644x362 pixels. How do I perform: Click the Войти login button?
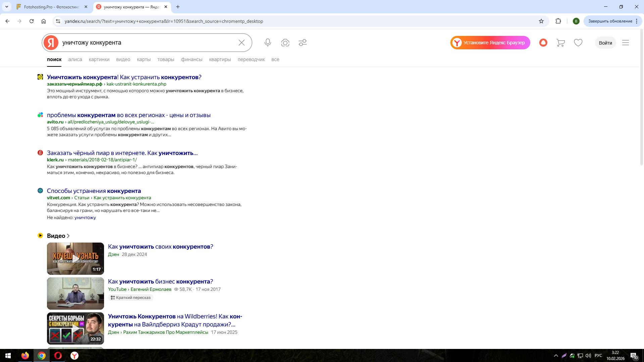(x=606, y=43)
